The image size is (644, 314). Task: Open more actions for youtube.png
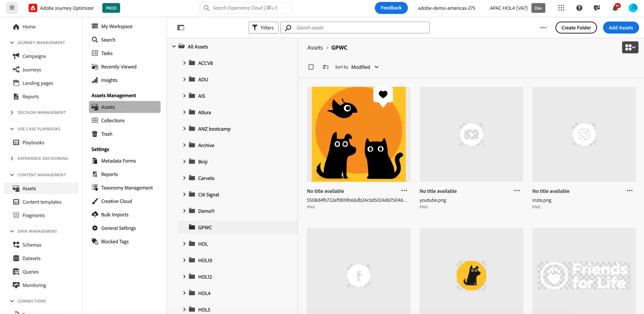[517, 191]
